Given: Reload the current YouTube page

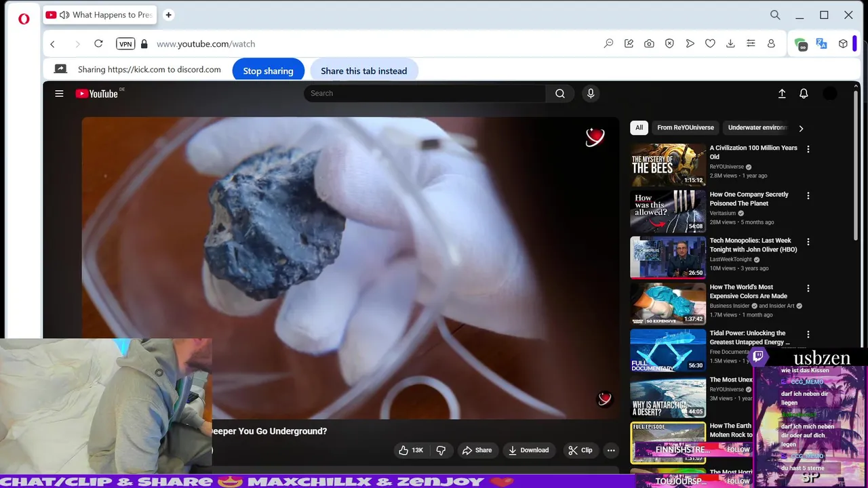Looking at the screenshot, I should 98,43.
